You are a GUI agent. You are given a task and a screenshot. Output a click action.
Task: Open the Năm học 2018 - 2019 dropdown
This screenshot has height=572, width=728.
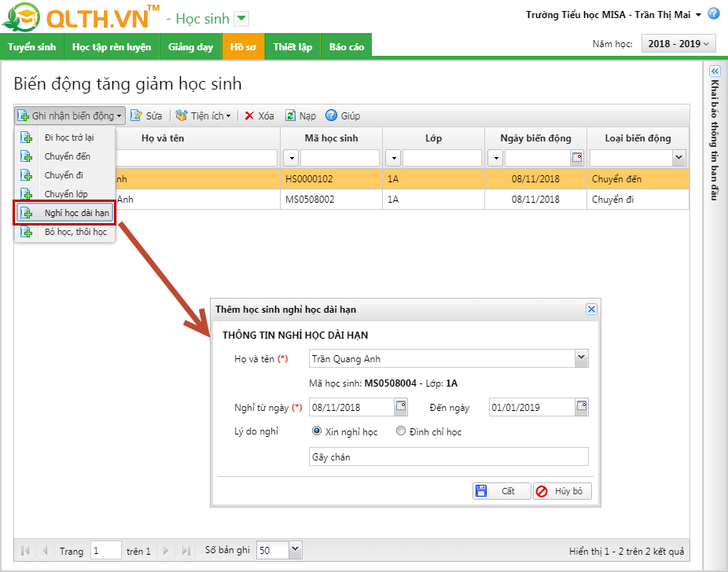click(678, 44)
